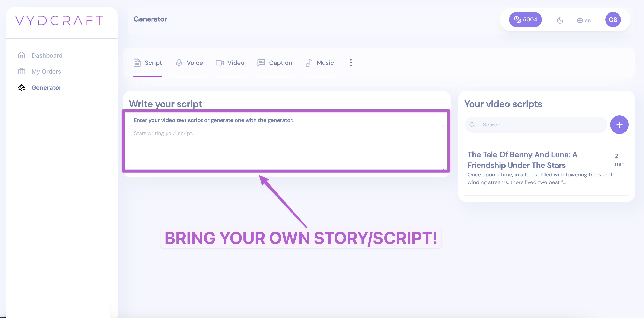
Task: Click the My Orders briefcase icon
Action: pyautogui.click(x=22, y=71)
